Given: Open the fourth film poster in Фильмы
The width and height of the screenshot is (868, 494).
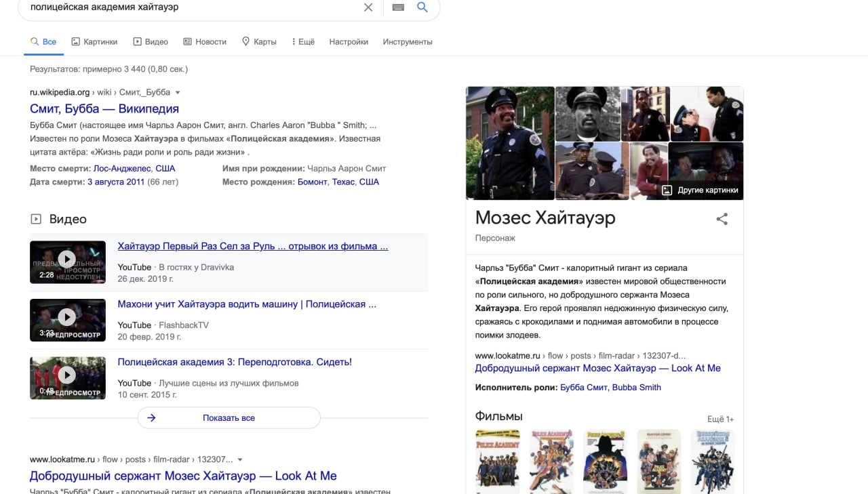Looking at the screenshot, I should pos(659,461).
